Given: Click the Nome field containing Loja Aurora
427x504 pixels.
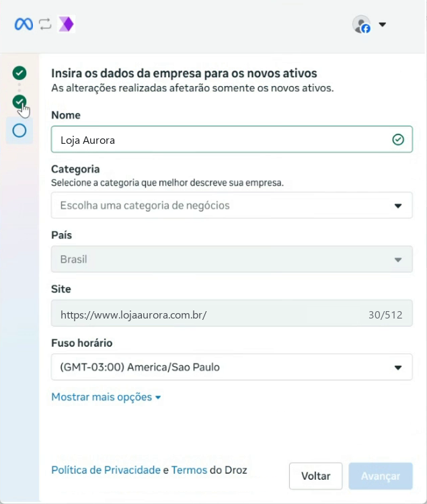Looking at the screenshot, I should (231, 140).
